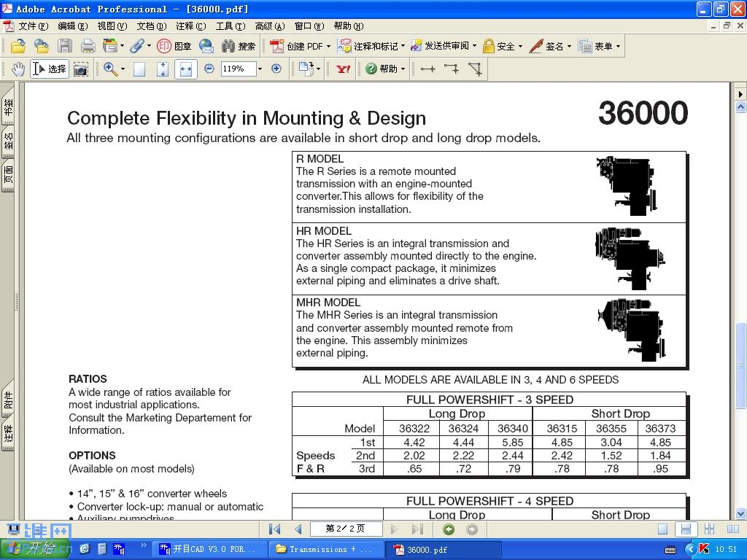Select the perimeter measuring tool

pos(451,69)
